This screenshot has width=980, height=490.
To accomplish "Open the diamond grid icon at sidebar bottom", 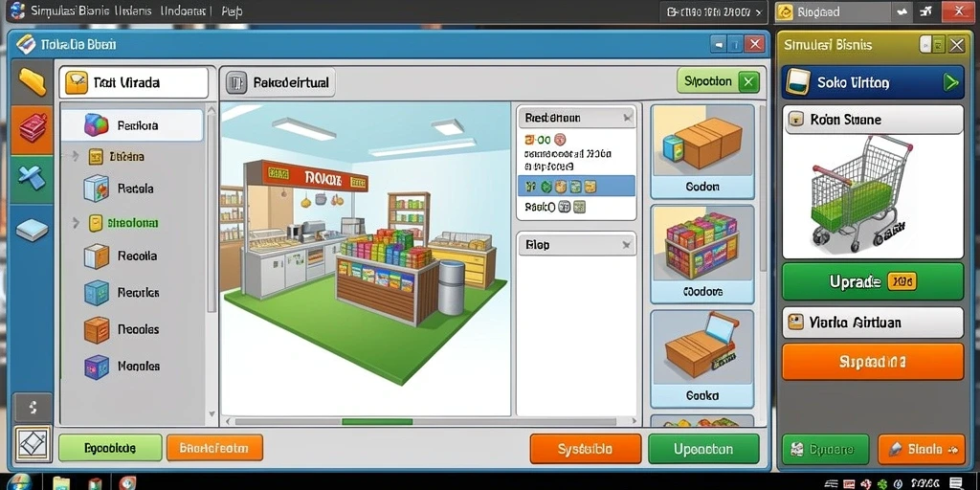I will tap(33, 444).
